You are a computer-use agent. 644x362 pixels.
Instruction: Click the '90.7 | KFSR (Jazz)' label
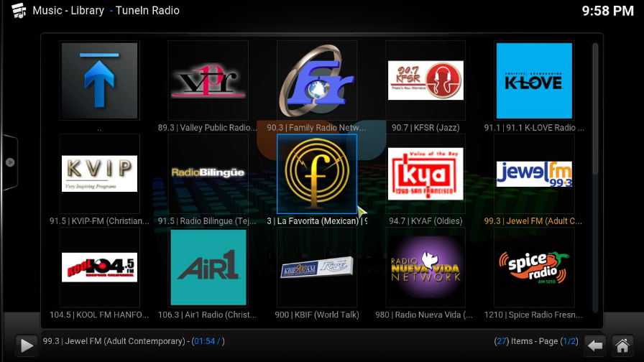[x=425, y=128]
